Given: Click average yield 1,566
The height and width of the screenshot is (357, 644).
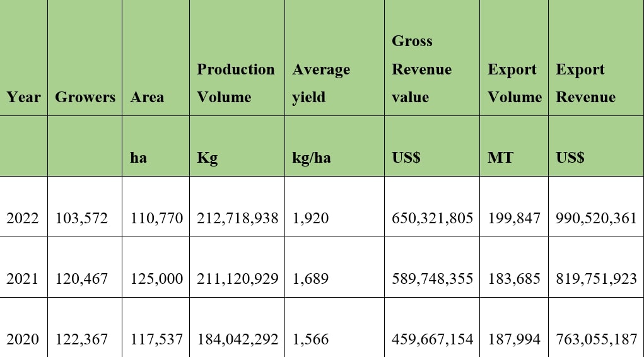Looking at the screenshot, I should (x=310, y=339).
